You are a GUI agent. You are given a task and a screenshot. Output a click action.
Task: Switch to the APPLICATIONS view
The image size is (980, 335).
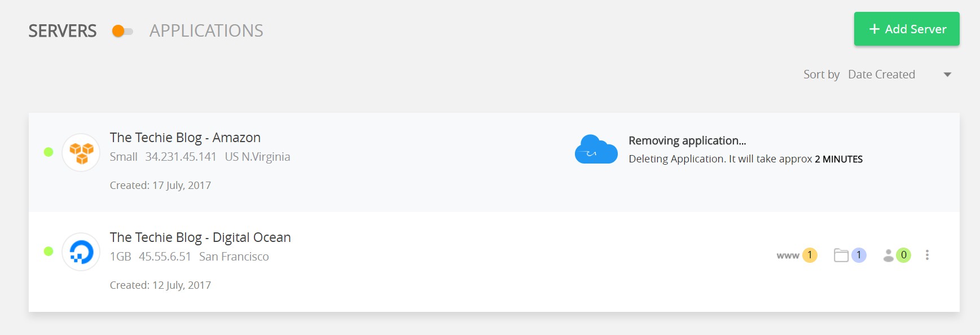click(206, 30)
